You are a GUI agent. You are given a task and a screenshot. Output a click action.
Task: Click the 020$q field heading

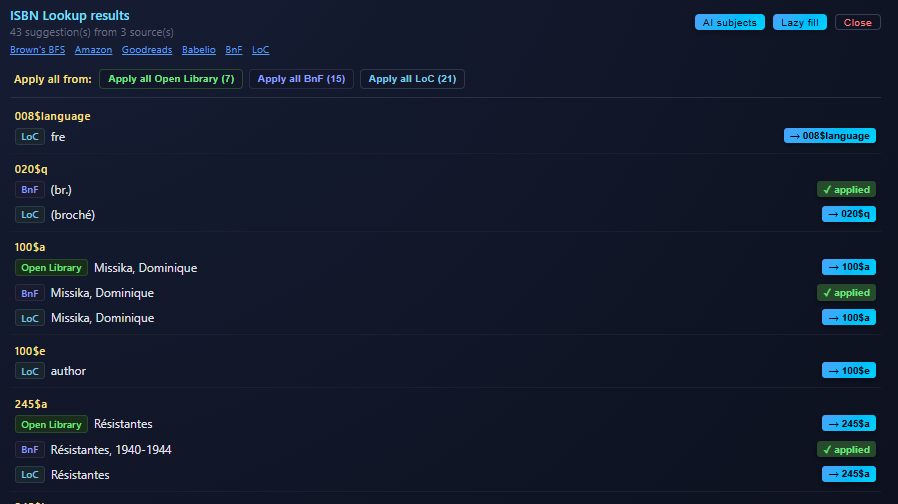tap(31, 169)
